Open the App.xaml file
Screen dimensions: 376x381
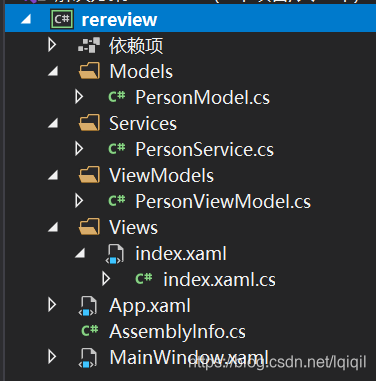coord(150,306)
